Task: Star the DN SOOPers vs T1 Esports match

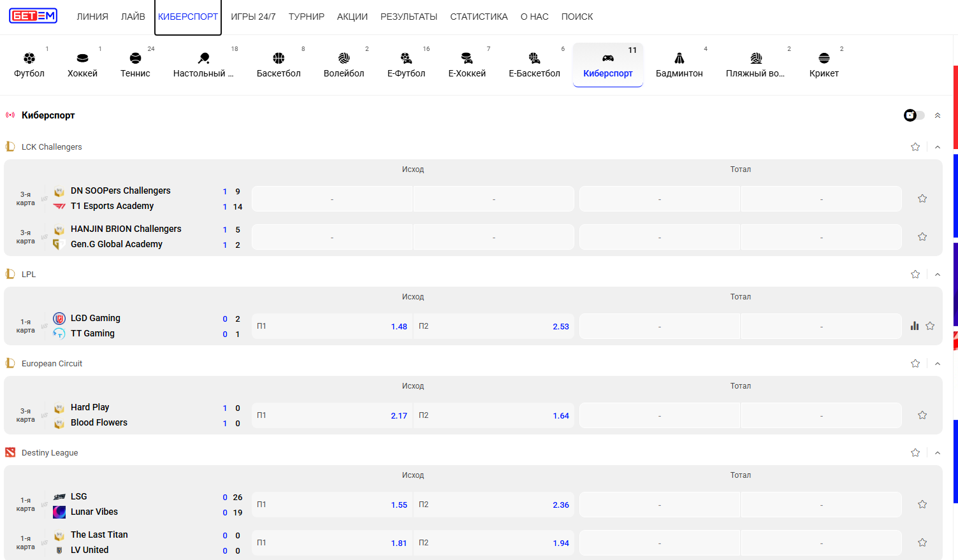Action: point(922,199)
